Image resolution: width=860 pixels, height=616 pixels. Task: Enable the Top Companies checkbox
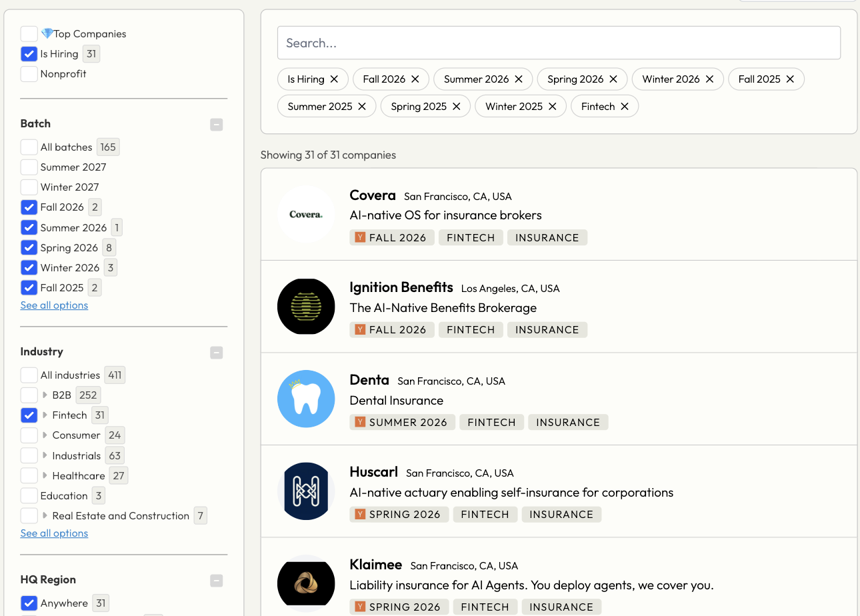(29, 34)
